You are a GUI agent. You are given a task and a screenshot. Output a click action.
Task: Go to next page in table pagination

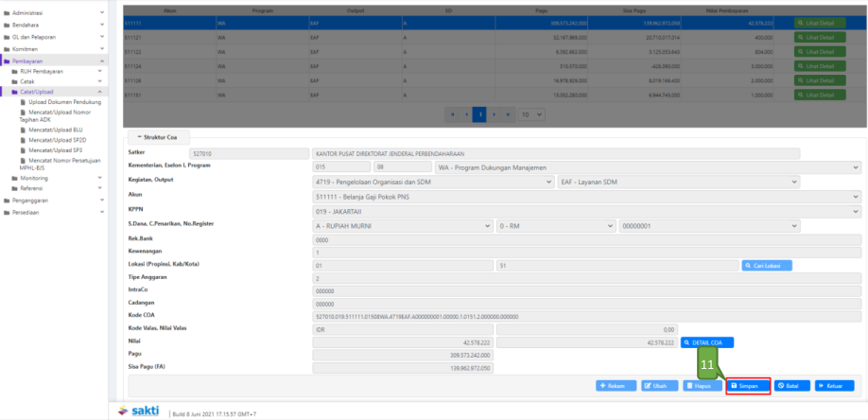pos(495,114)
